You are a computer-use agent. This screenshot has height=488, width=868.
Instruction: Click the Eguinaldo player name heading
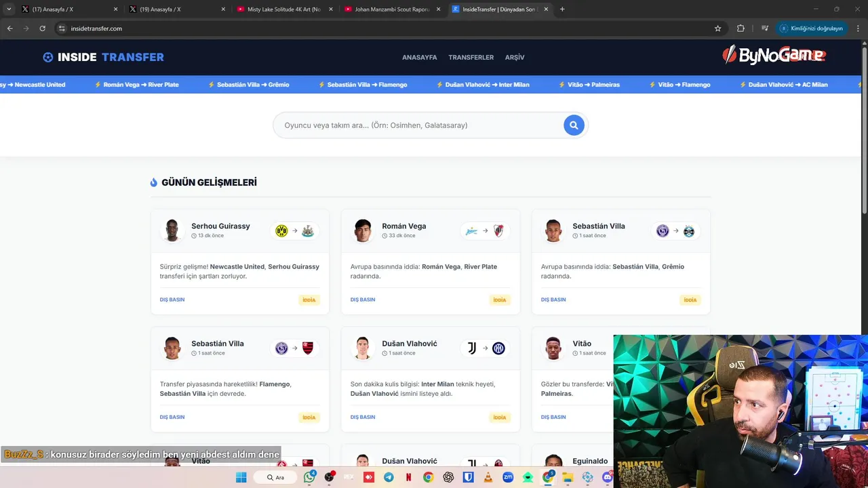click(590, 461)
